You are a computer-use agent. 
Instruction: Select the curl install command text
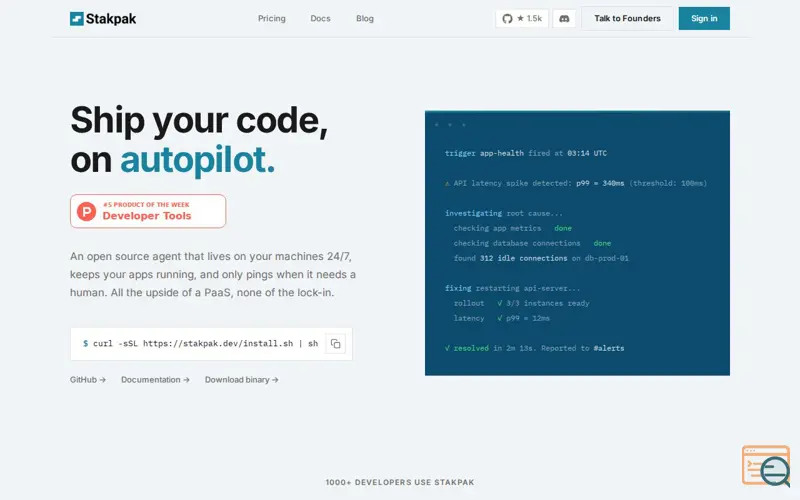point(200,343)
